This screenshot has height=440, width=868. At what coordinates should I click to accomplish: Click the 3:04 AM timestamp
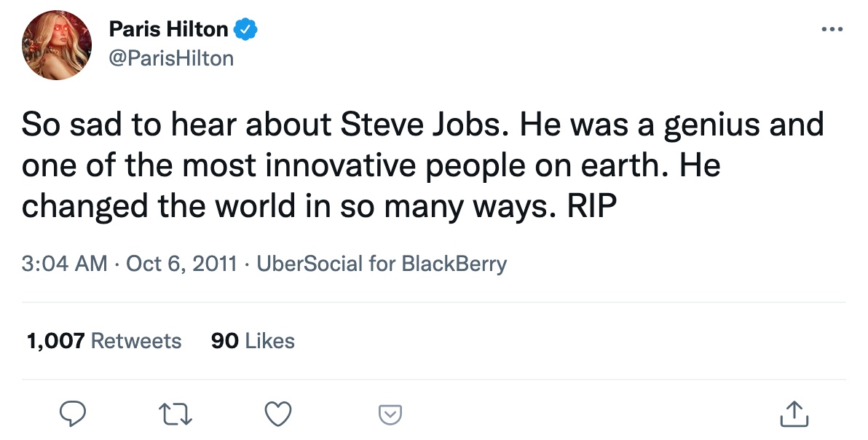pos(65,263)
